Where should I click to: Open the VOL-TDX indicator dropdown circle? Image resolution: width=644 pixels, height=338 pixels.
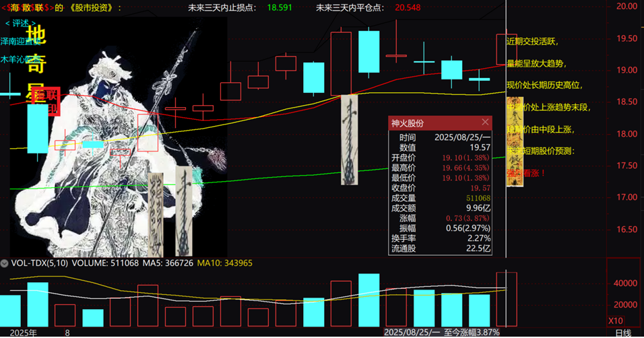click(5, 263)
